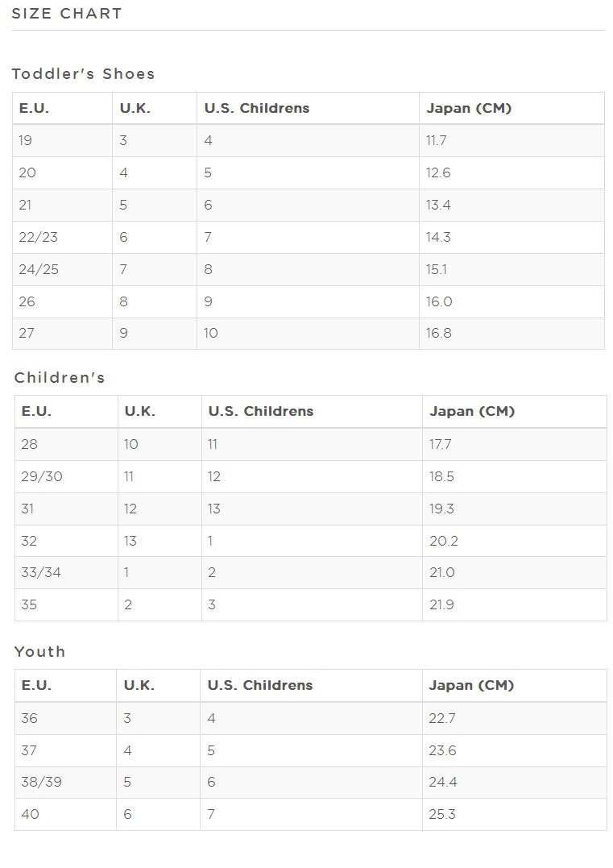Select the 21.9 Japan CM value
613x868 pixels.
[x=442, y=605]
